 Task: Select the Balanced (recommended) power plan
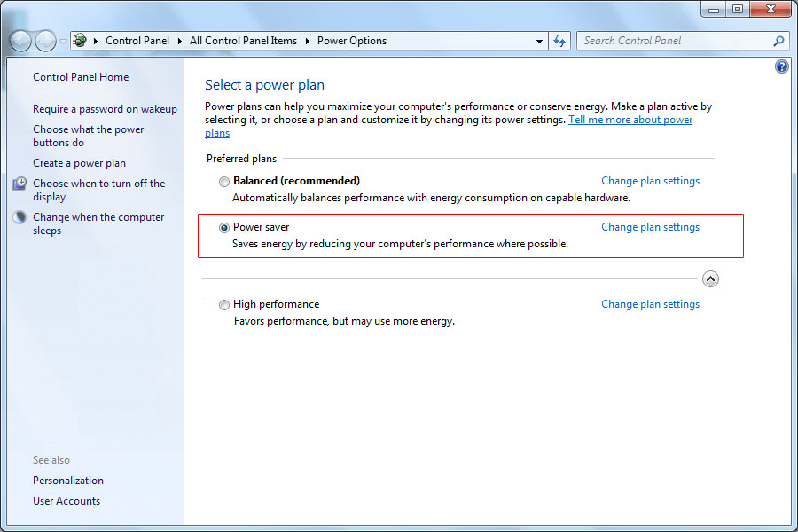coord(223,181)
